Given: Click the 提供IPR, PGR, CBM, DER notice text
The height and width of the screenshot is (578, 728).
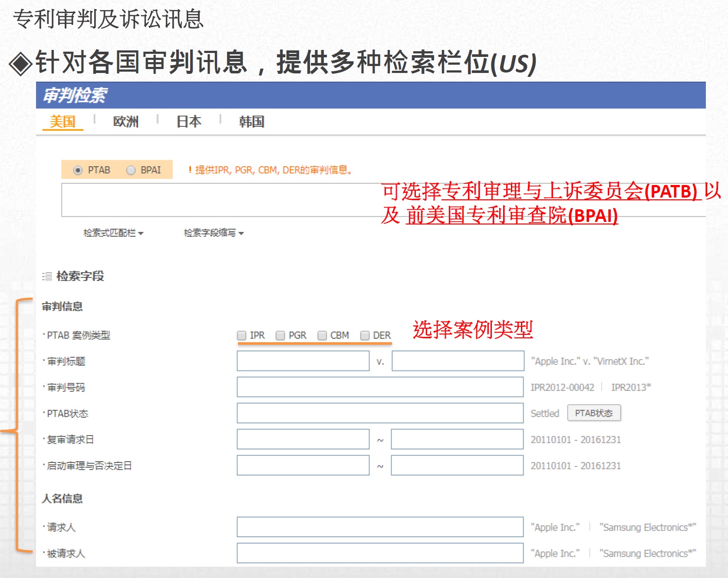Looking at the screenshot, I should click(x=273, y=170).
